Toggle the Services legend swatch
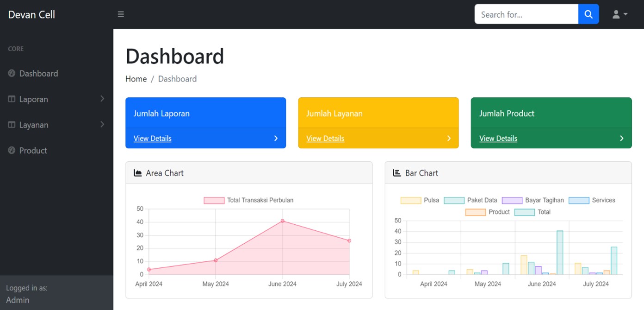The height and width of the screenshot is (310, 644). tap(579, 200)
